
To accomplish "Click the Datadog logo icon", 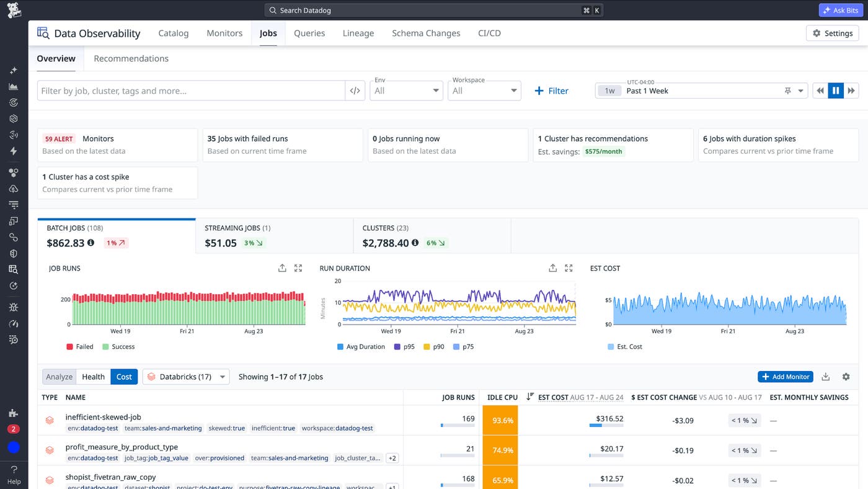I will (x=14, y=10).
